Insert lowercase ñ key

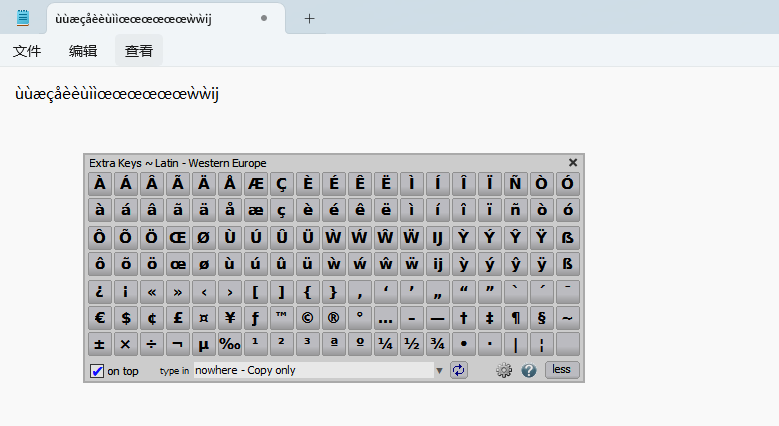click(515, 210)
